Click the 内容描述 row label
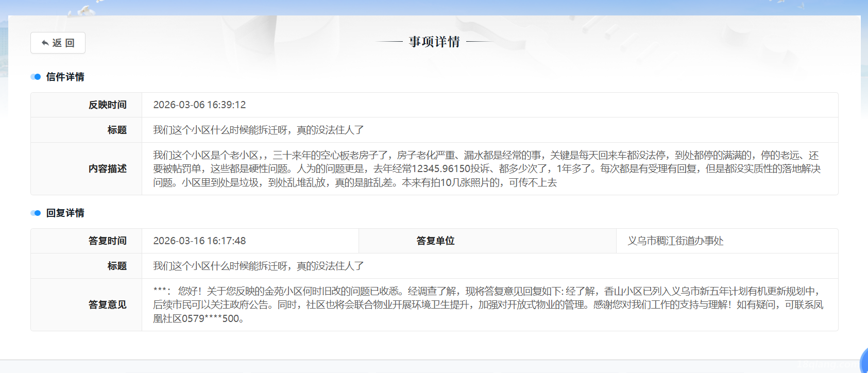 coord(107,168)
